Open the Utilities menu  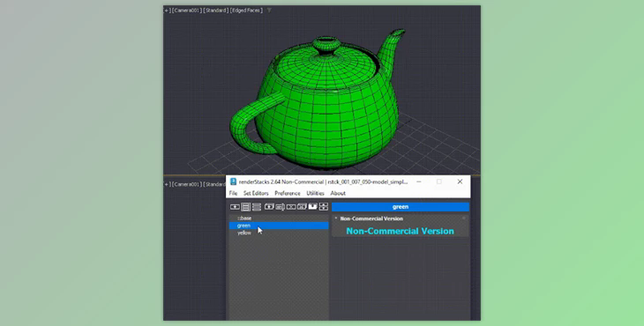tap(316, 193)
